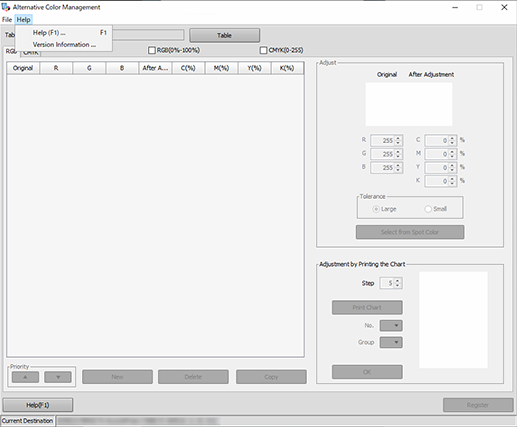
Task: Open the File menu
Action: (7, 20)
